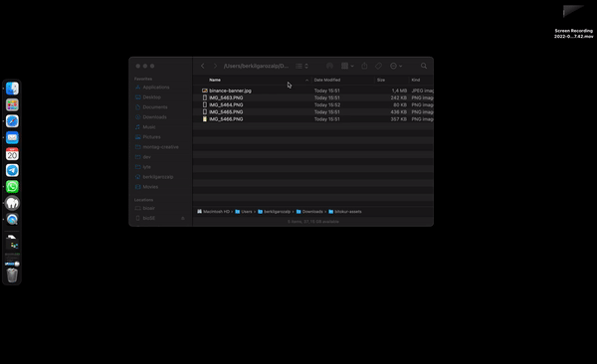Click the AirDrop toolbar icon
Screen dimensions: 597x364
[x=329, y=66]
